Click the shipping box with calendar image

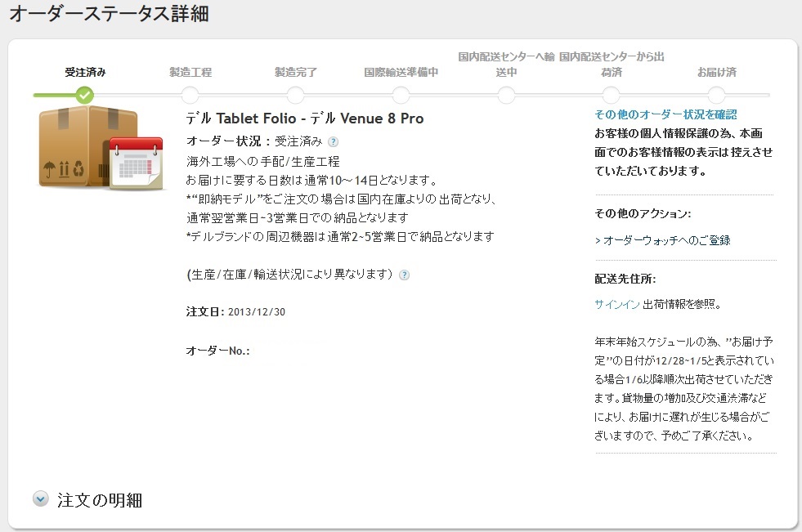[101, 148]
